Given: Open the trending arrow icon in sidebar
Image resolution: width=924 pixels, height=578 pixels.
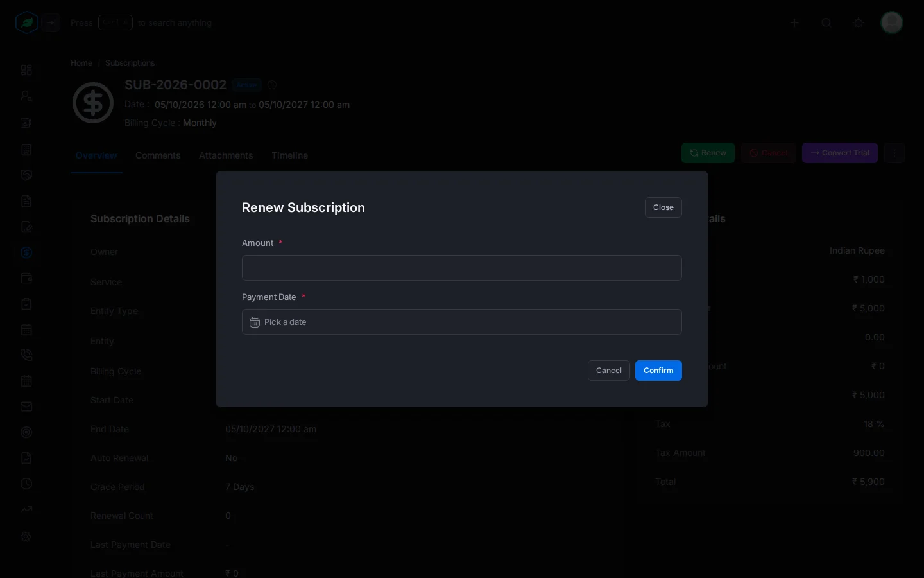Looking at the screenshot, I should point(26,509).
